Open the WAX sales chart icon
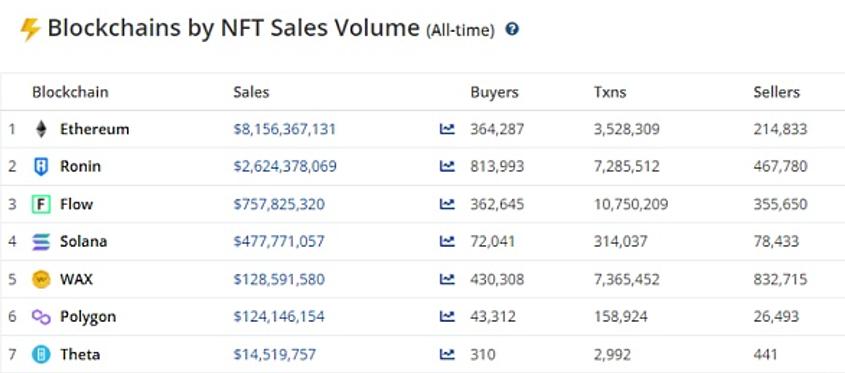This screenshot has width=845, height=373. point(447,279)
